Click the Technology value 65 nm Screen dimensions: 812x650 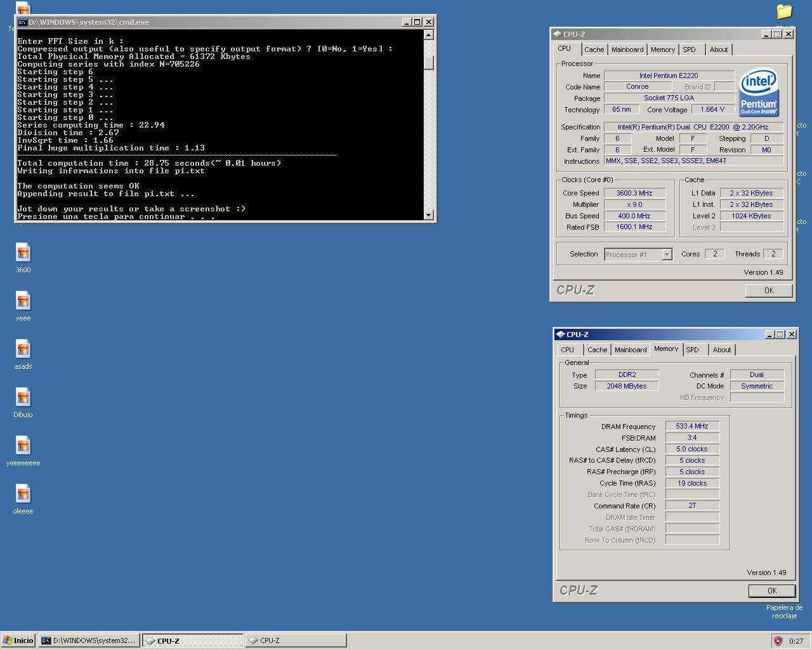(x=622, y=109)
